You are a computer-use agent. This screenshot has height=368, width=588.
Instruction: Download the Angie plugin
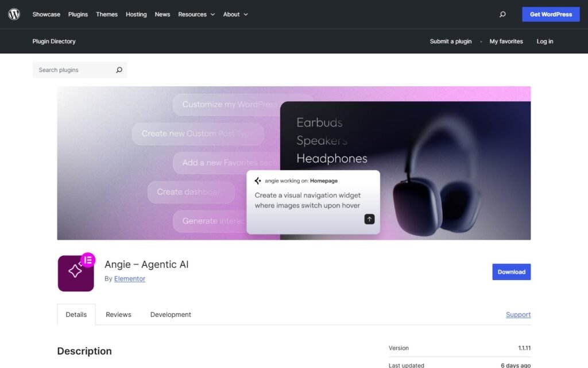coord(511,272)
